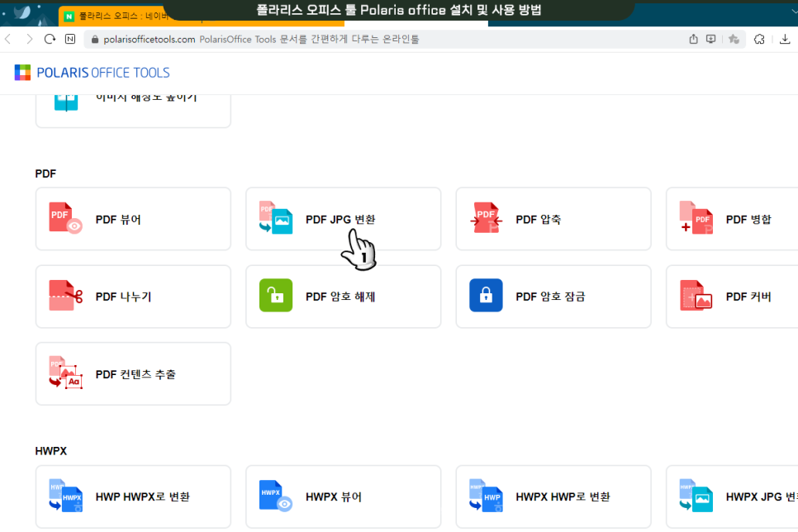Click the PDF 병합 merge icon
This screenshot has height=532, width=798.
pyautogui.click(x=696, y=219)
